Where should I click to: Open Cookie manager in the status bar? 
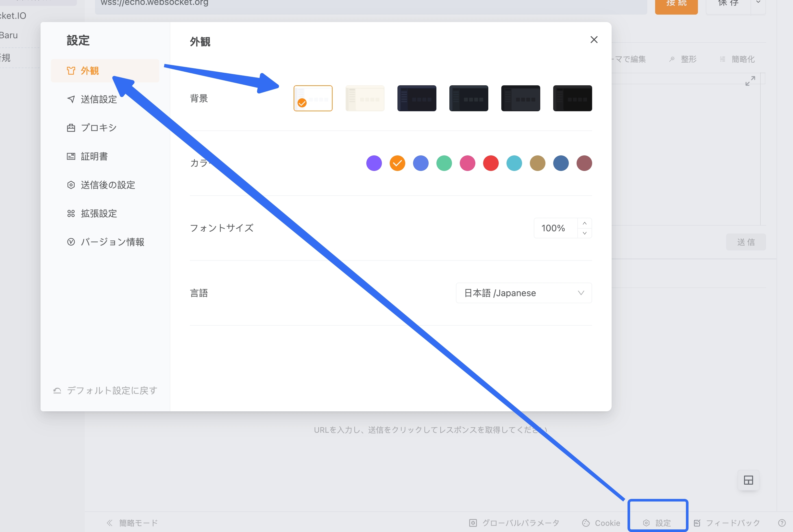(601, 523)
